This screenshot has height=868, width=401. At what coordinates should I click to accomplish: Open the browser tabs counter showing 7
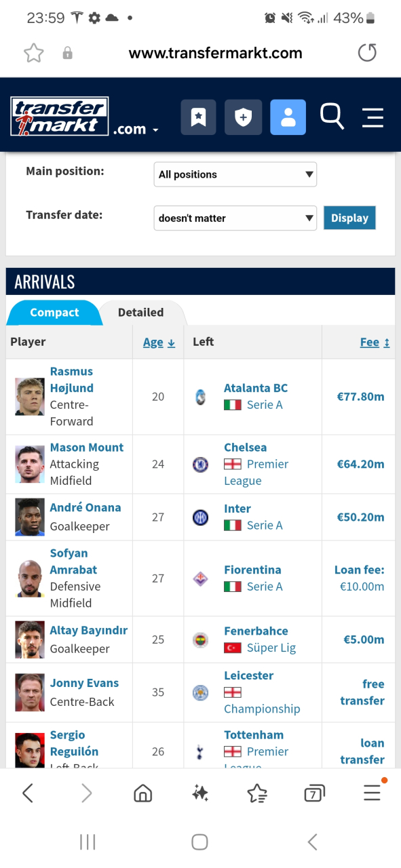[314, 793]
